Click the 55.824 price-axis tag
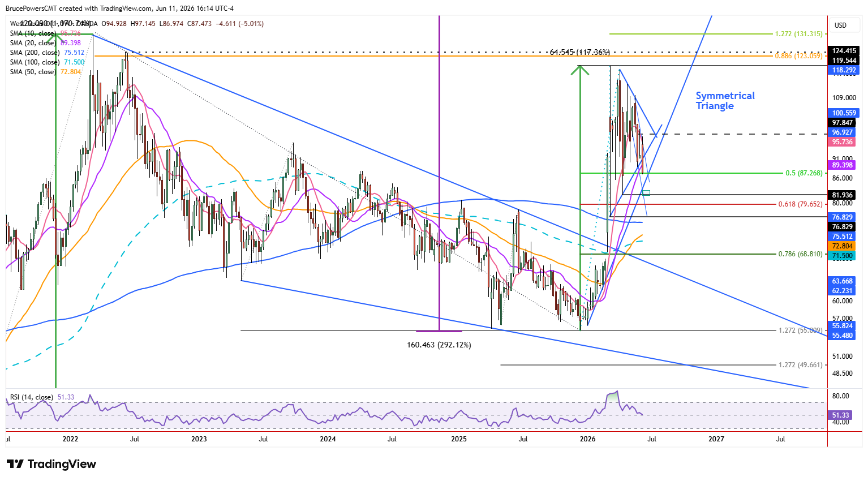Viewport: 868px width, 481px height. [x=842, y=326]
